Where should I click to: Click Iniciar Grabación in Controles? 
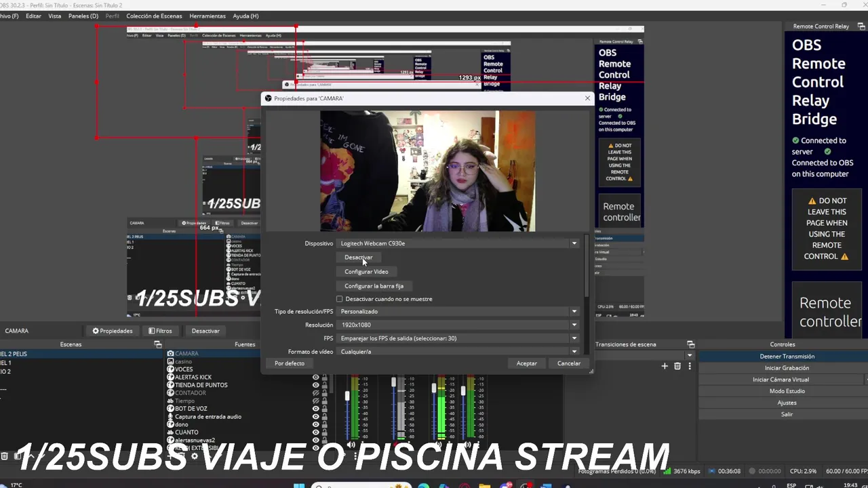pos(787,368)
